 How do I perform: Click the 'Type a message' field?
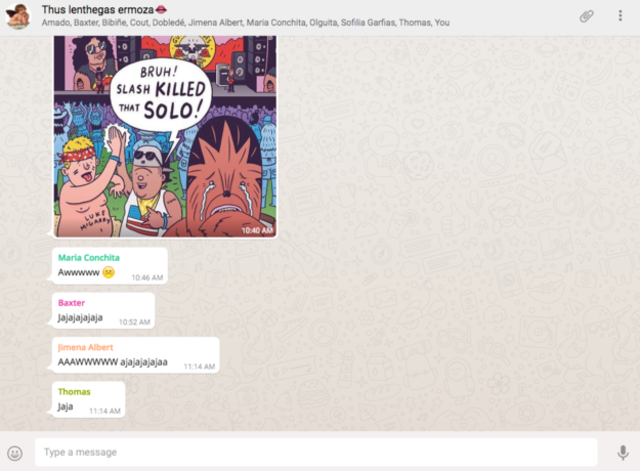(316, 452)
